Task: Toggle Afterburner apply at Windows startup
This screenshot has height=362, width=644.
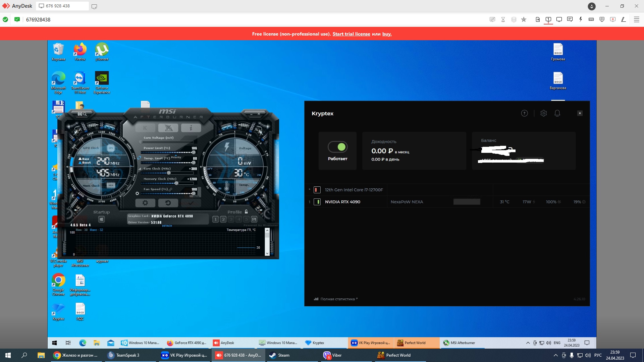Action: (101, 219)
